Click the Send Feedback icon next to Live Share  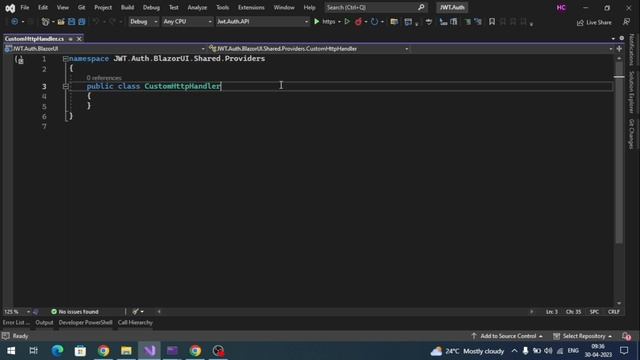(627, 22)
